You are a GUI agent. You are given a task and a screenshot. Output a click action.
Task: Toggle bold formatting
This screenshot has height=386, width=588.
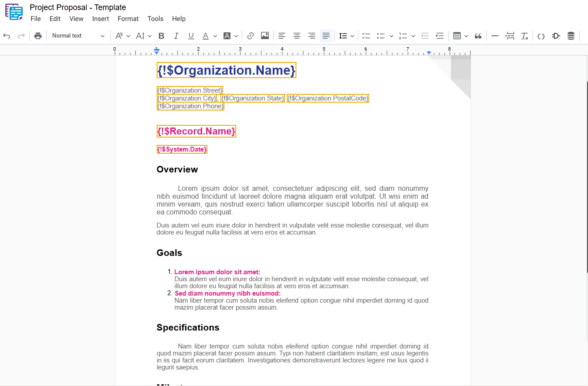[x=162, y=36]
